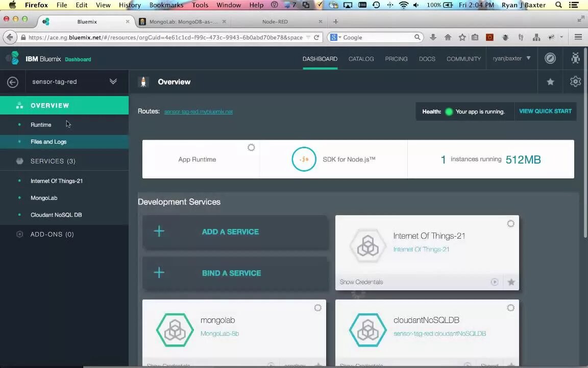Open the Firefox hamburger menu
Viewport: 588px width, 368px height.
point(578,37)
